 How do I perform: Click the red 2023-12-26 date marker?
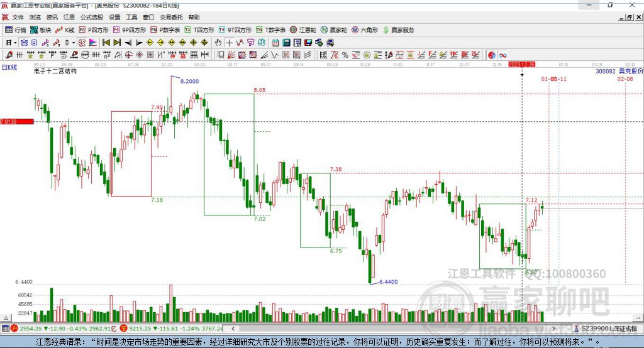pyautogui.click(x=521, y=65)
